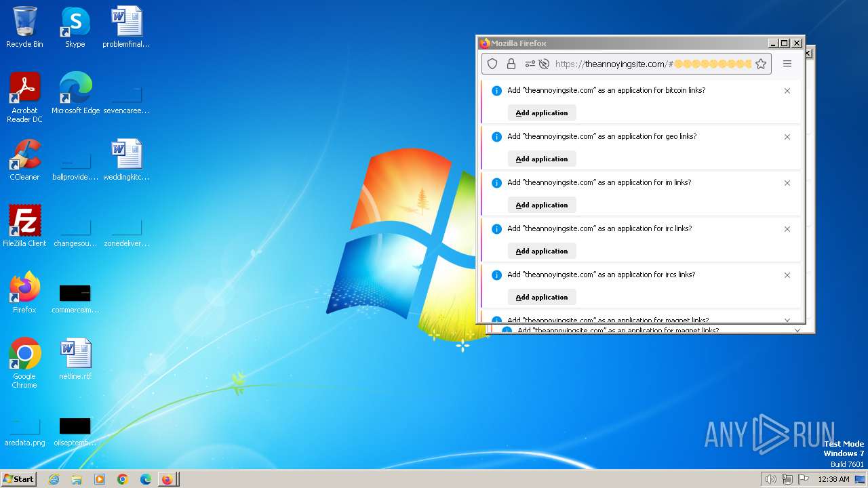Open Internet Explorer from the taskbar
The height and width of the screenshot is (488, 868).
click(54, 479)
